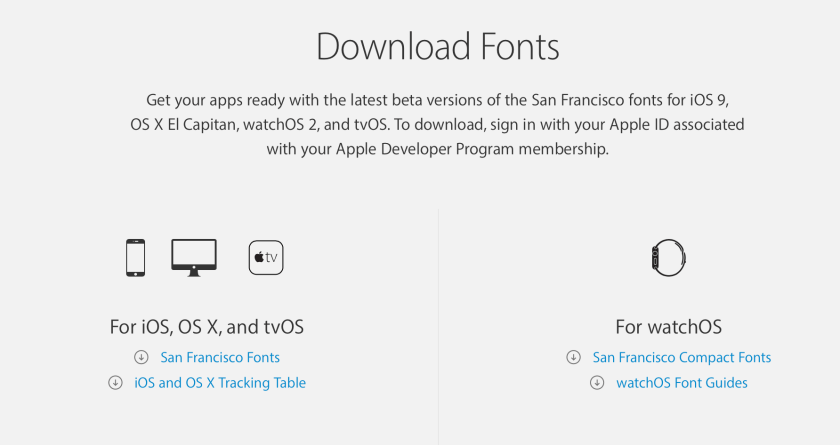Click the Apple Watch icon
840x445 pixels.
668,257
